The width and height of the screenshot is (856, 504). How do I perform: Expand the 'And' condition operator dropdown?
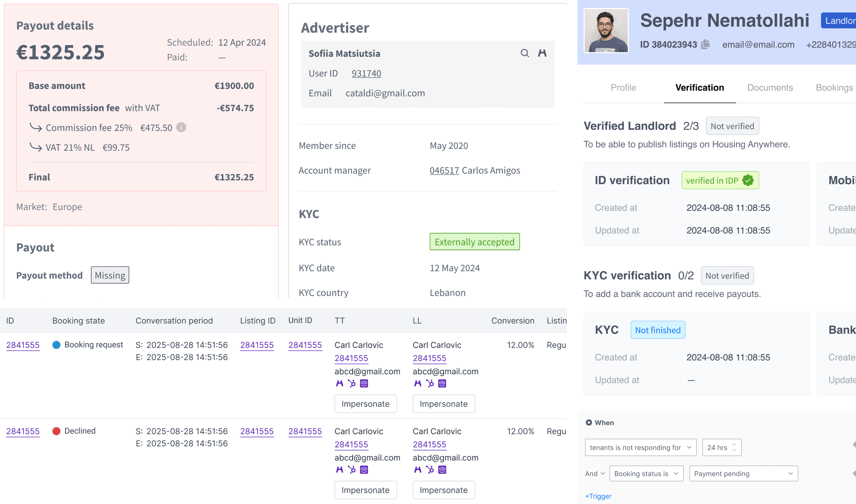point(595,473)
